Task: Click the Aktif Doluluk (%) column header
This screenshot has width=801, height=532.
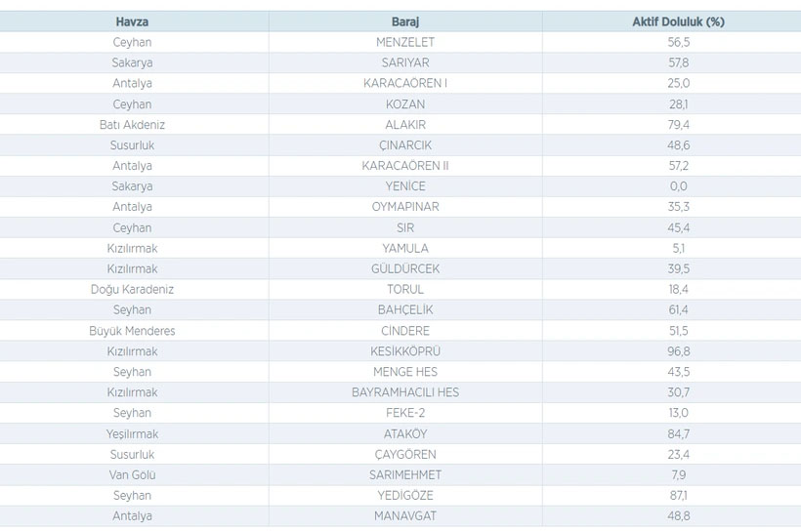Action: [678, 21]
